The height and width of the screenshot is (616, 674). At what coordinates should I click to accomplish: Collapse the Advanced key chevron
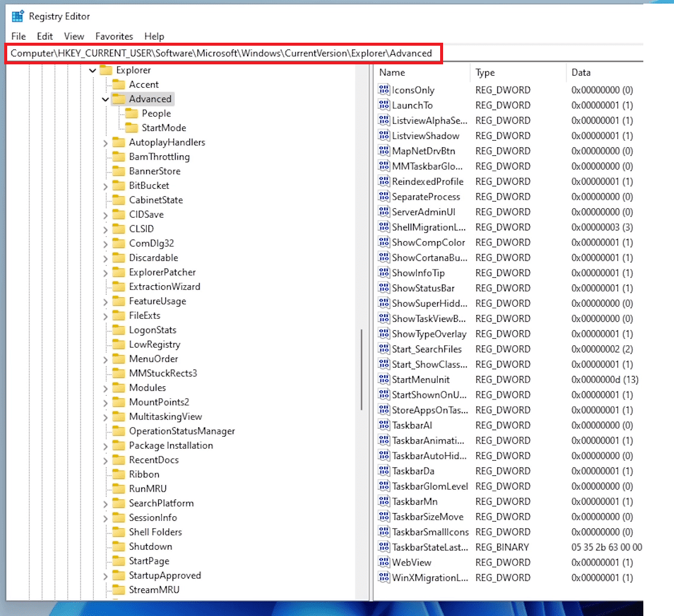[105, 99]
